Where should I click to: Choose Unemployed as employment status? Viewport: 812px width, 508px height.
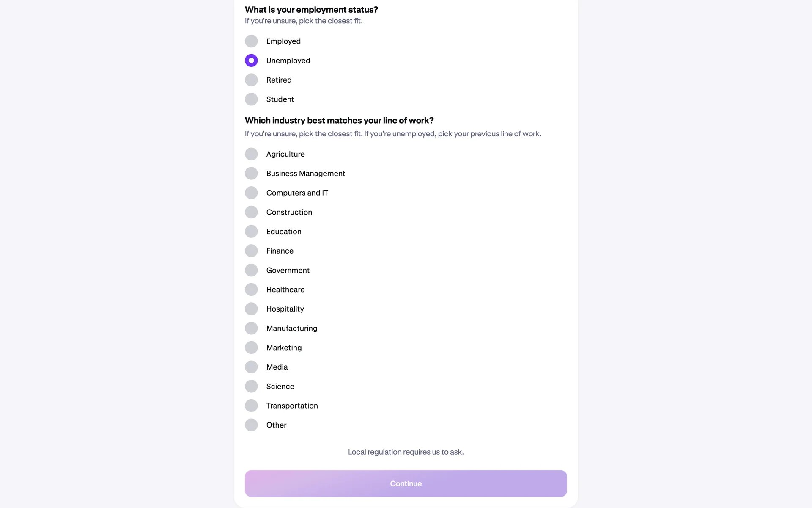tap(251, 61)
